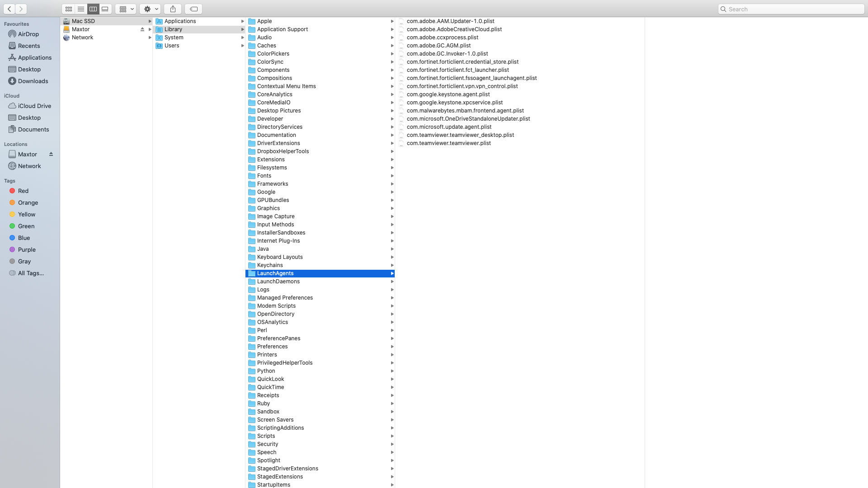Open the group-by arrangement dropdown
The width and height of the screenshot is (868, 488).
126,9
